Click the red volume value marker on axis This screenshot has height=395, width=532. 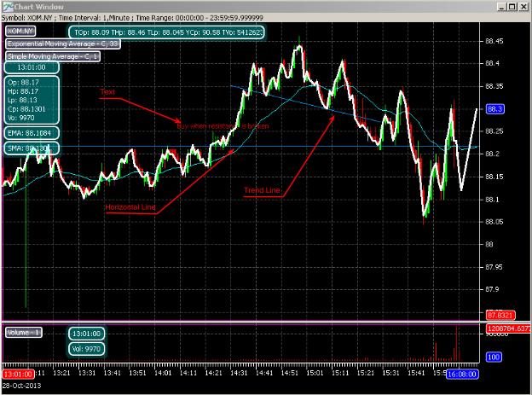(506, 328)
